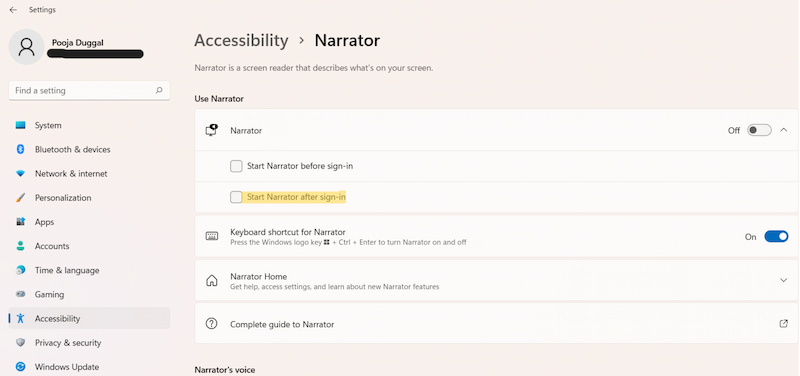Click the Network wifi icon

(x=20, y=173)
